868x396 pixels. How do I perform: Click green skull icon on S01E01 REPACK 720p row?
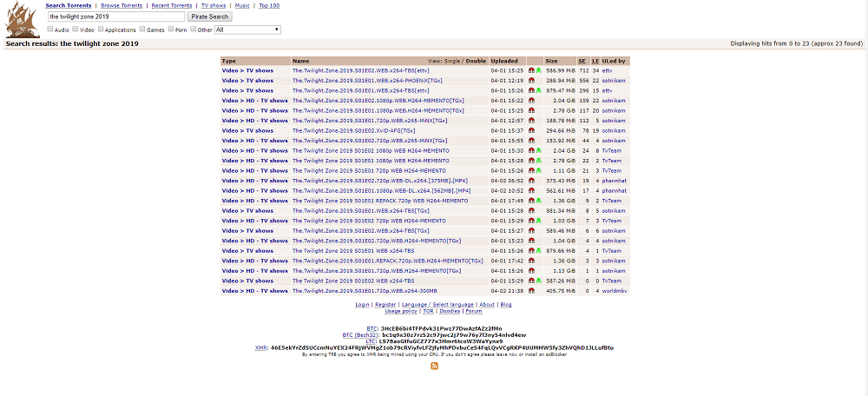point(538,201)
